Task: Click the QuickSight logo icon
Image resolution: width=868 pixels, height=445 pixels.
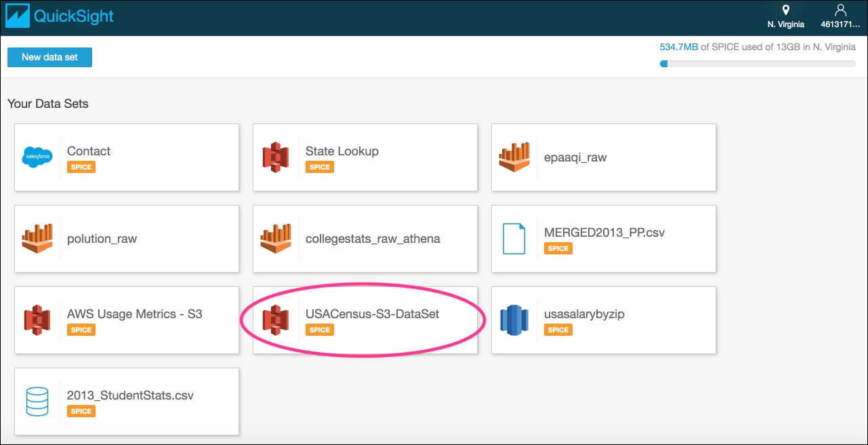Action: 17,16
